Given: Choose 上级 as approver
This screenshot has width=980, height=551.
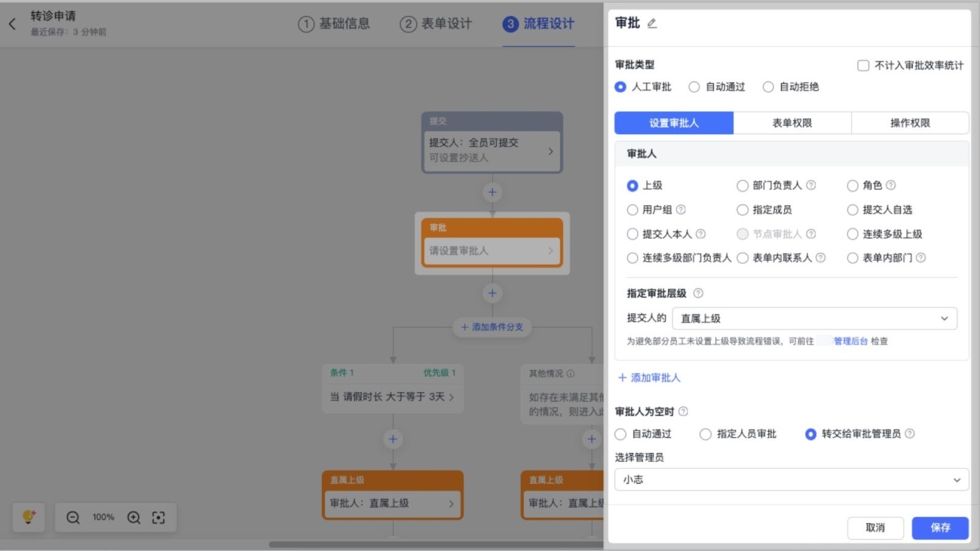Looking at the screenshot, I should coord(633,186).
